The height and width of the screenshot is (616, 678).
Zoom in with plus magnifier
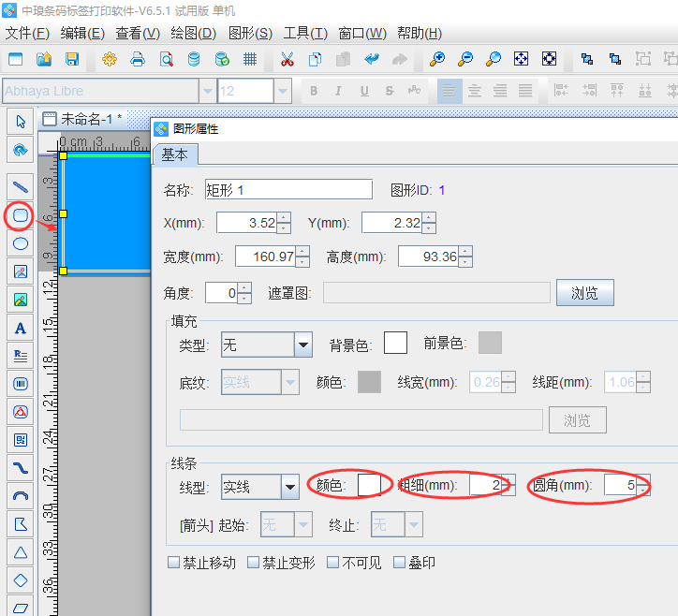coord(437,59)
